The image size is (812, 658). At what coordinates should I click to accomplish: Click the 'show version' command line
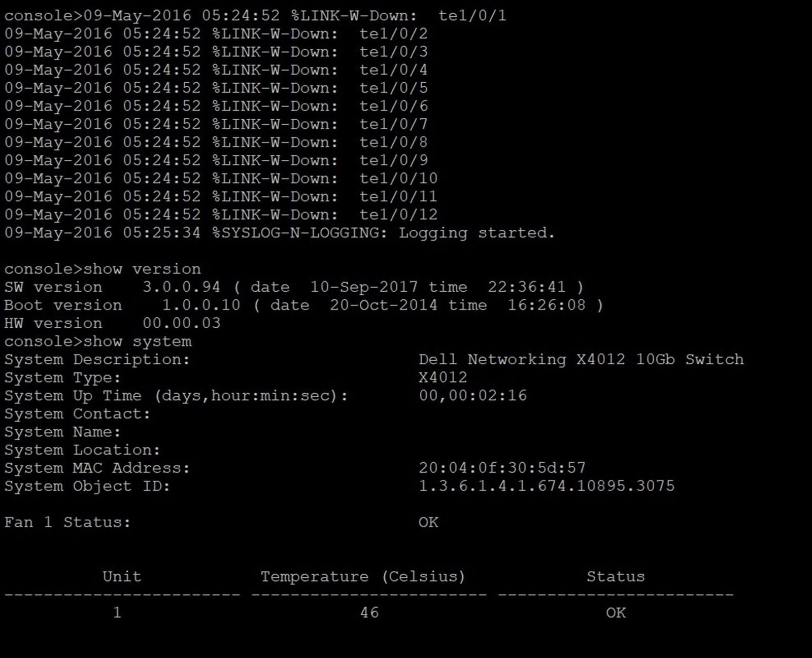click(103, 269)
